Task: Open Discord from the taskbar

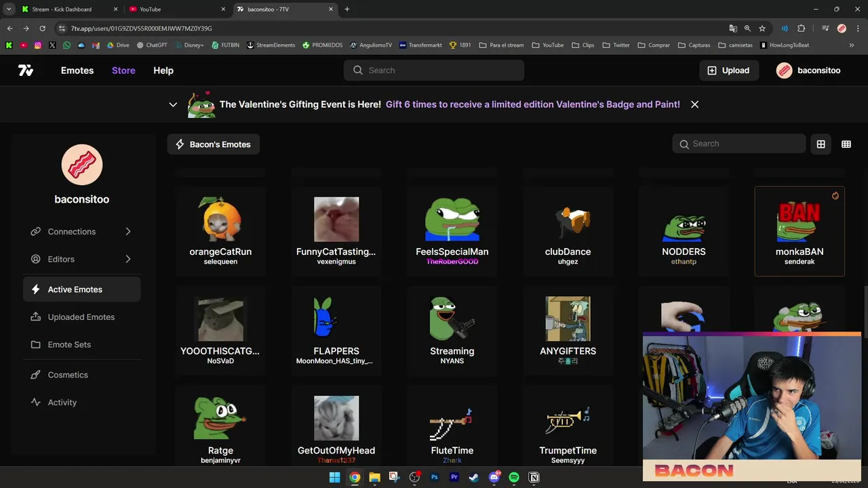Action: [494, 478]
